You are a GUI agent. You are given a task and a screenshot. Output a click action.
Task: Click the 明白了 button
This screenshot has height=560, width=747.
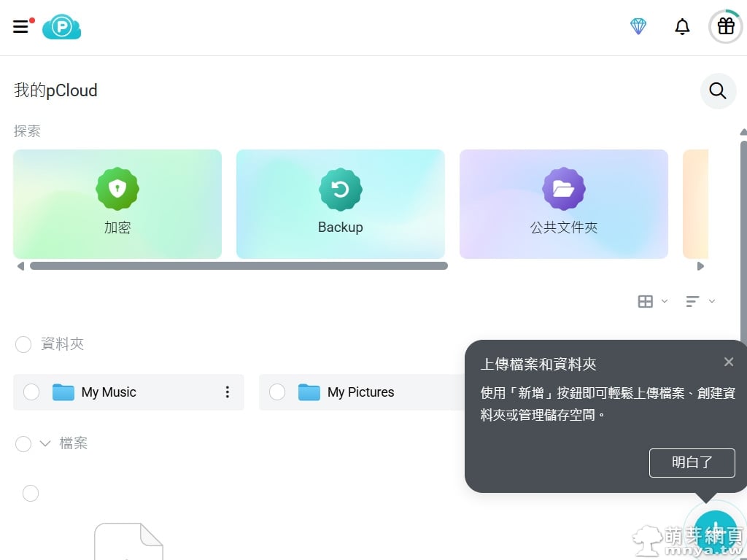[692, 462]
